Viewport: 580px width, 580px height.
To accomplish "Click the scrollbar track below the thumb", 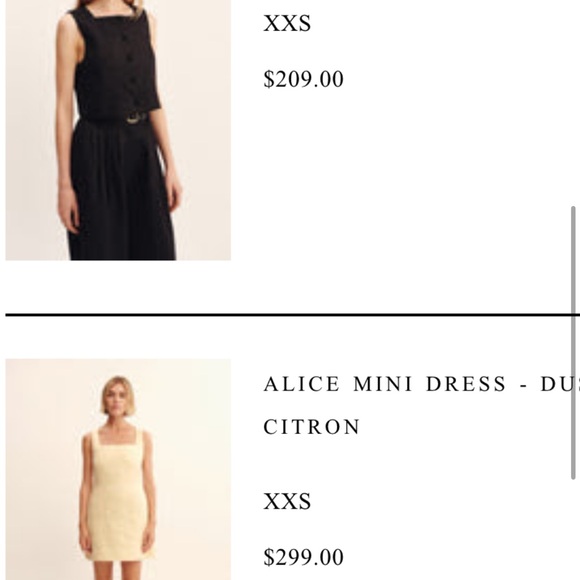I will [x=573, y=530].
